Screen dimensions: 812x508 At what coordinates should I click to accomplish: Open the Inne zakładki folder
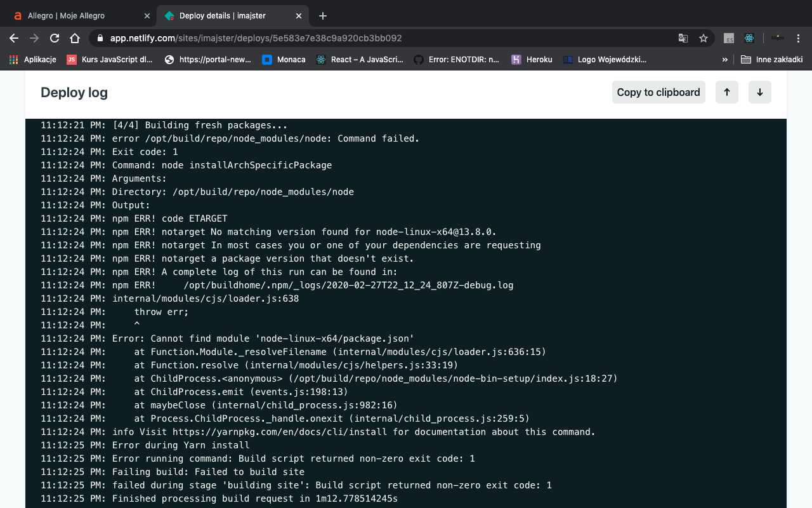click(771, 59)
